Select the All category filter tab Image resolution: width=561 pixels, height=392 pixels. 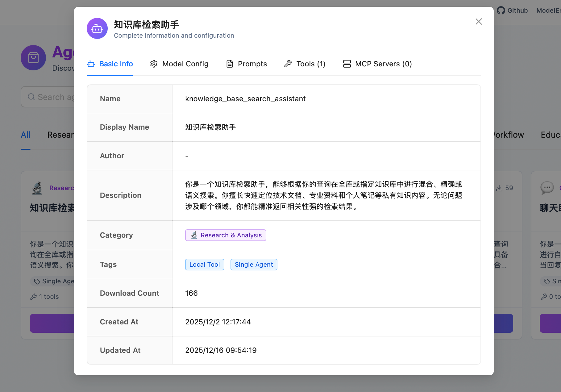[26, 135]
